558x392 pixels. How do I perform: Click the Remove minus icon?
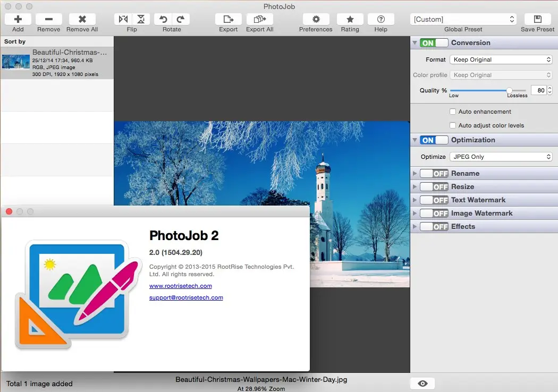[49, 19]
